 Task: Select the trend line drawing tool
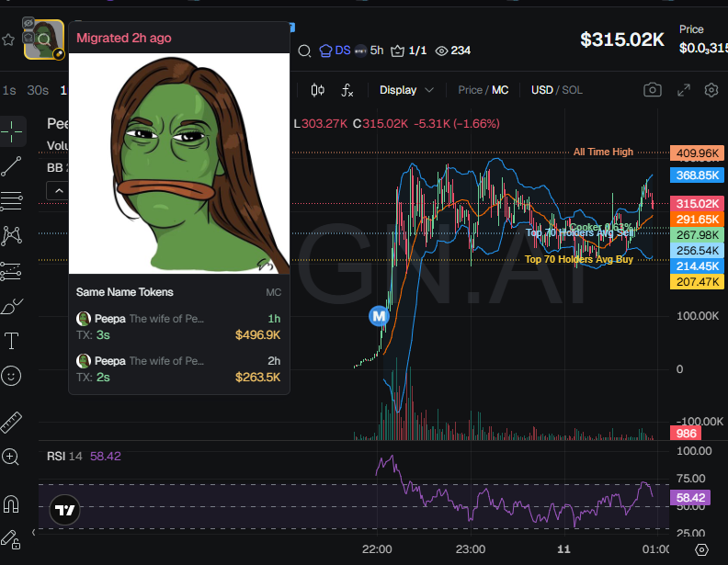coord(12,166)
